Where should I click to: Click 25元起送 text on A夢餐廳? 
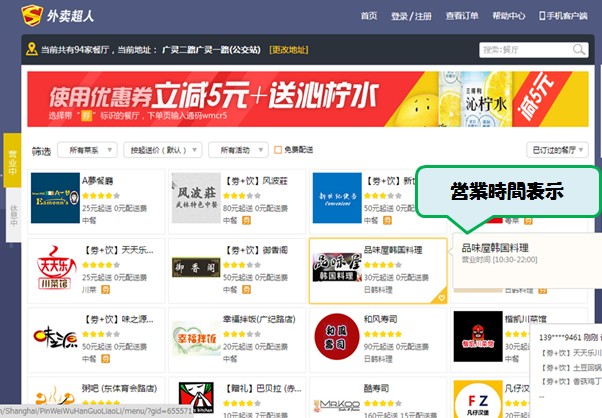(97, 208)
